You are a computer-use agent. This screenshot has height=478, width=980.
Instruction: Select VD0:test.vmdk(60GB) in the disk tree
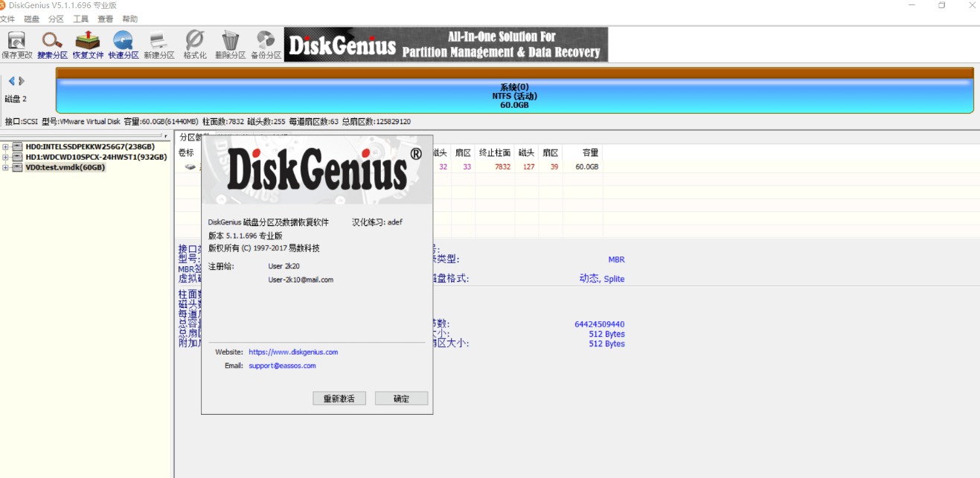coord(65,167)
